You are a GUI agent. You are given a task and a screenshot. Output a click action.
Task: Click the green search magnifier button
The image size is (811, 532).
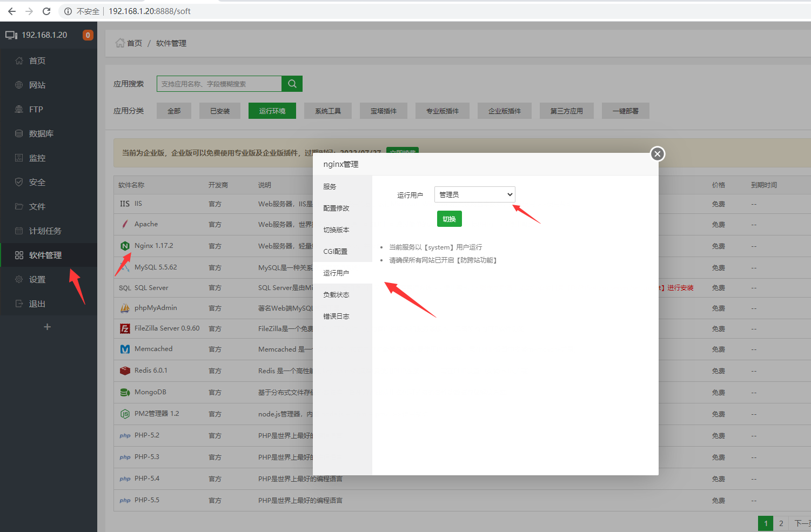(x=292, y=84)
